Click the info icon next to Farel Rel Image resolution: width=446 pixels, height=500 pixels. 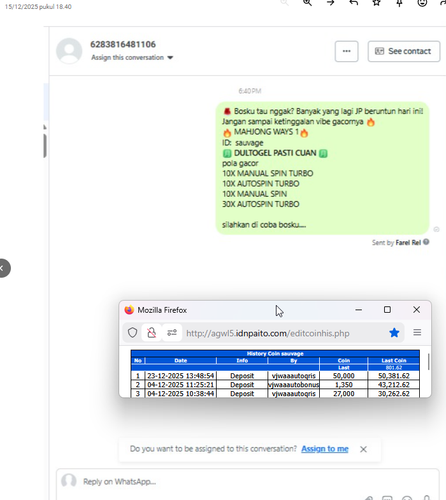pyautogui.click(x=426, y=242)
